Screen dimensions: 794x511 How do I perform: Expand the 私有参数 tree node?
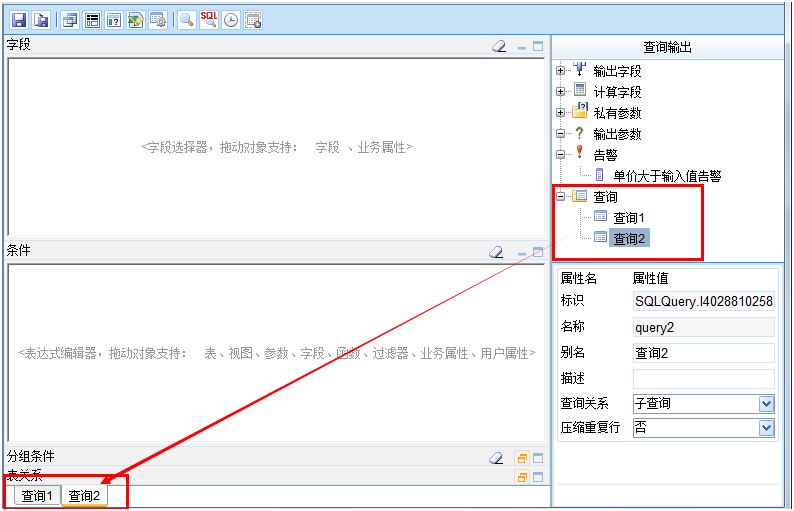560,112
